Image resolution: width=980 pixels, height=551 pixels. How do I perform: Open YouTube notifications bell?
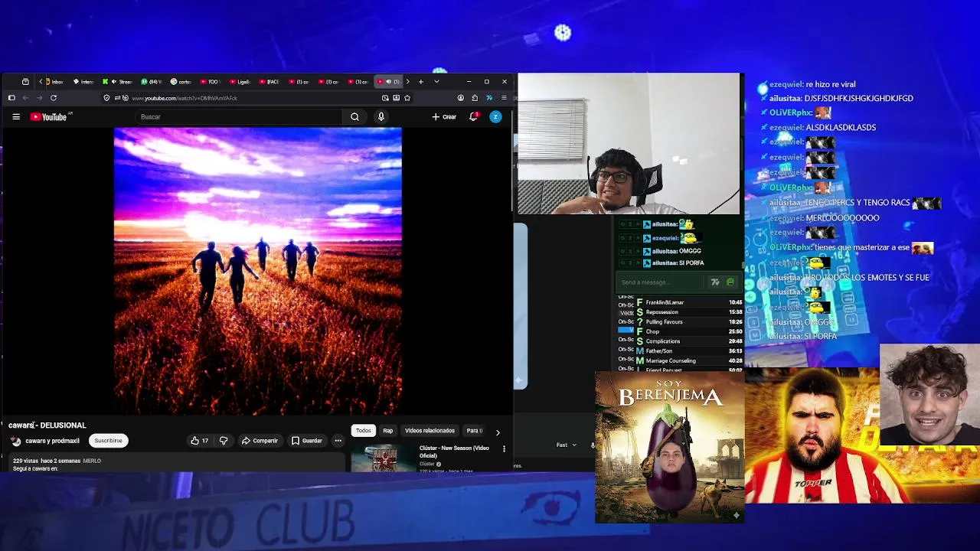[473, 117]
